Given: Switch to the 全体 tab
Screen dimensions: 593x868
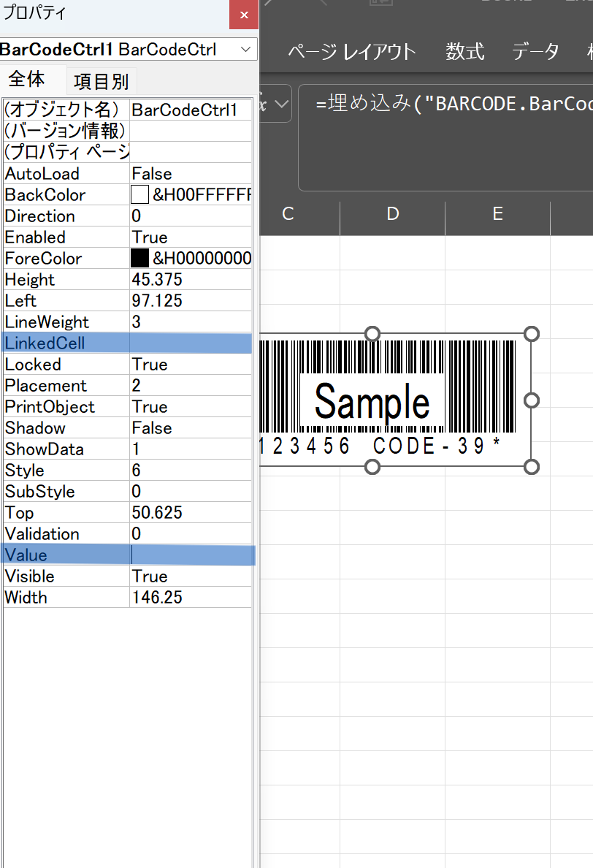Looking at the screenshot, I should tap(28, 80).
